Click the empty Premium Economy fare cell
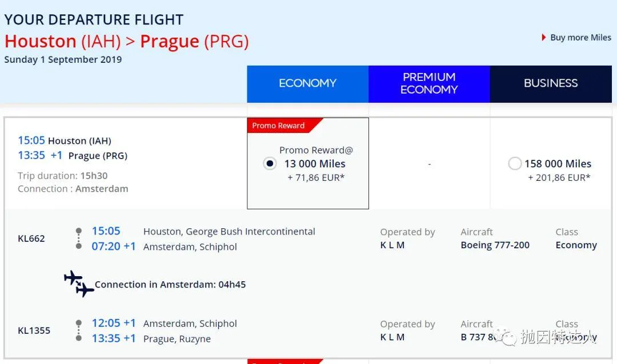This screenshot has width=617, height=364. [x=429, y=164]
